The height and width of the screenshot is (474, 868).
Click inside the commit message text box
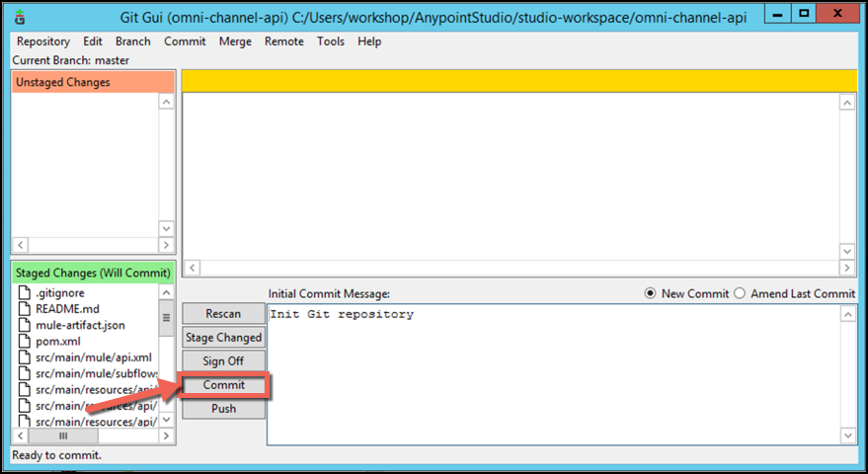tap(553, 375)
